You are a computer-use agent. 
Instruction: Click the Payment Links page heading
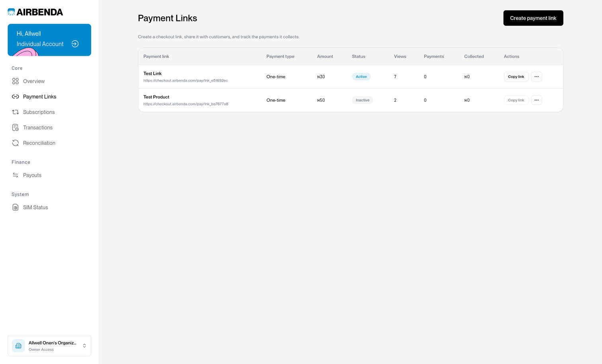coord(168,18)
